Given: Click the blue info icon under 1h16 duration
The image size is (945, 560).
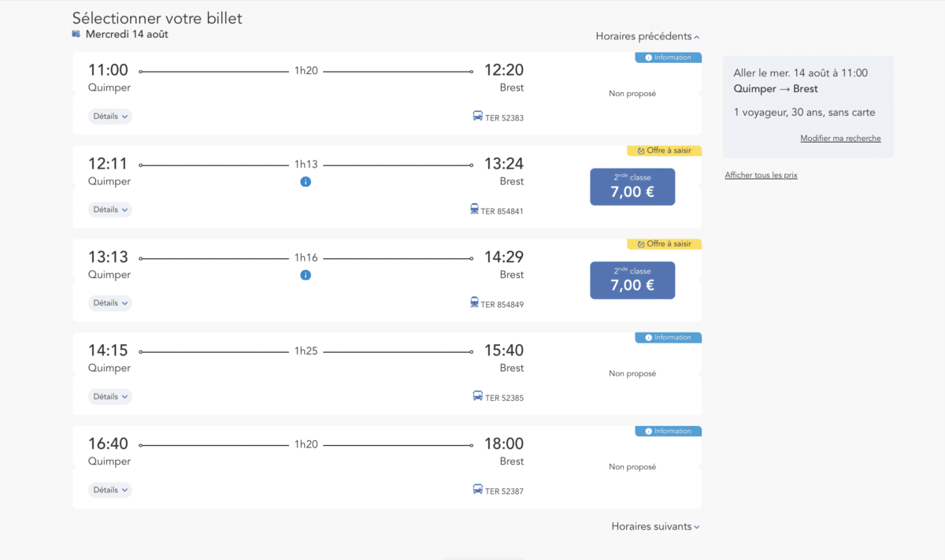Looking at the screenshot, I should (x=306, y=275).
